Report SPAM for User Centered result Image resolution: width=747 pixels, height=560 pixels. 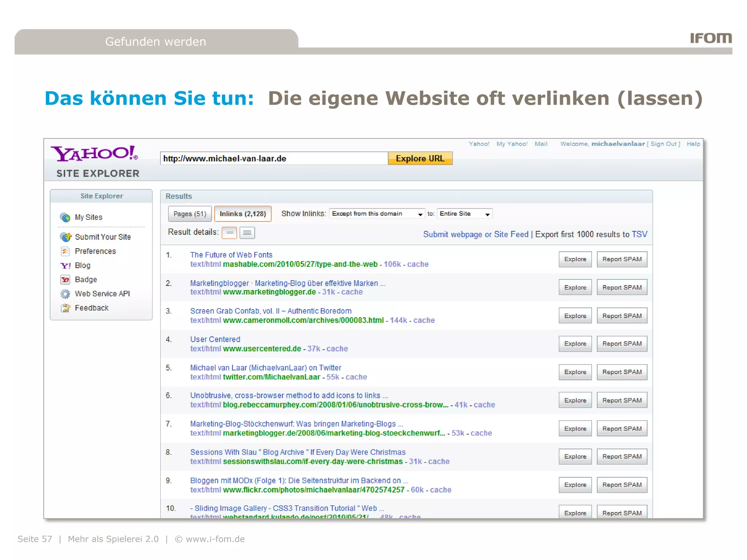[622, 344]
